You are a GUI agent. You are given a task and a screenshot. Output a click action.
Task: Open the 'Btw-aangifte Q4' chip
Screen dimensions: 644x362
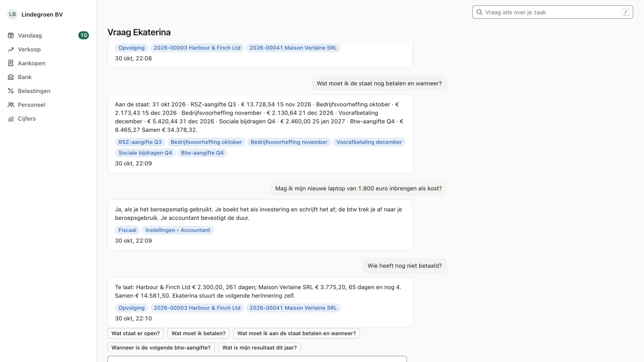[202, 153]
